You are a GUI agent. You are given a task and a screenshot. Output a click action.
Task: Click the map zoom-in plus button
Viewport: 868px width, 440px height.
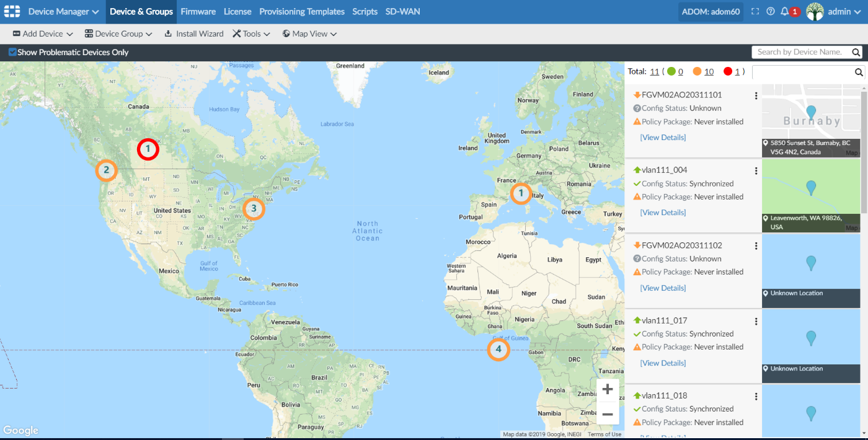[608, 389]
